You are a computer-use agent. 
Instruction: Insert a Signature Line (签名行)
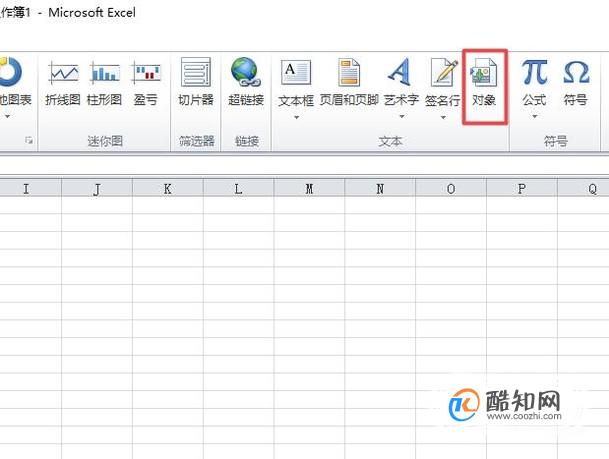click(442, 83)
